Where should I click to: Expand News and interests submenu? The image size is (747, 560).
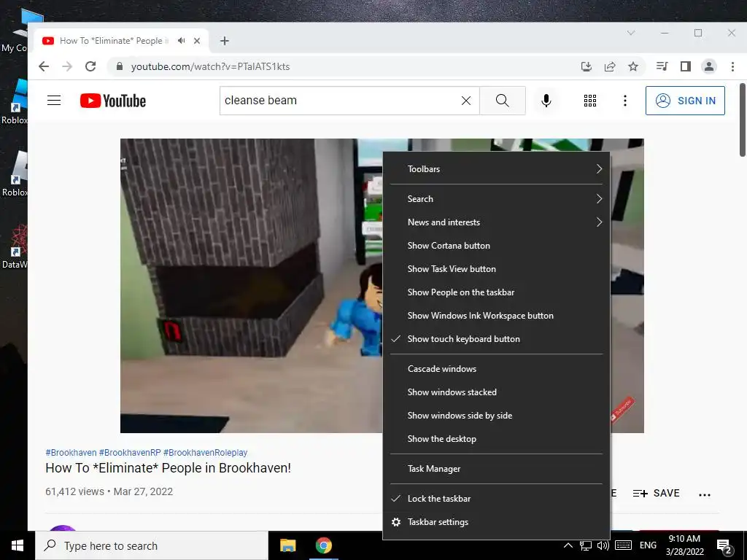(496, 222)
